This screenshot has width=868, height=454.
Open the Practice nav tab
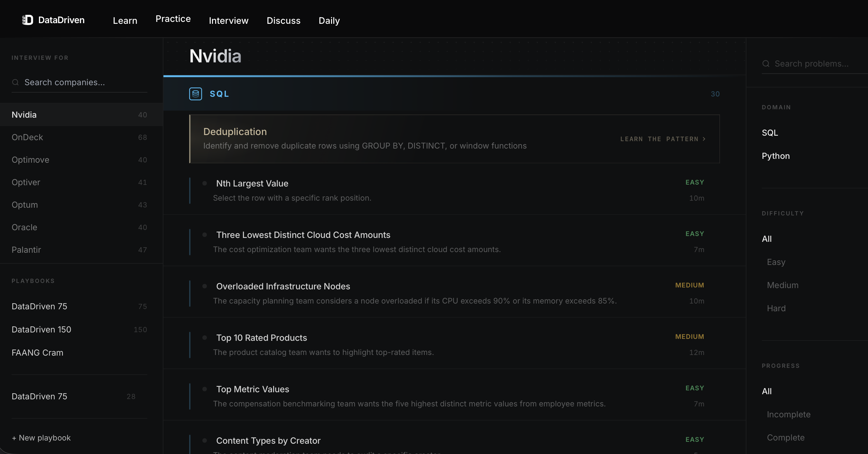(173, 19)
